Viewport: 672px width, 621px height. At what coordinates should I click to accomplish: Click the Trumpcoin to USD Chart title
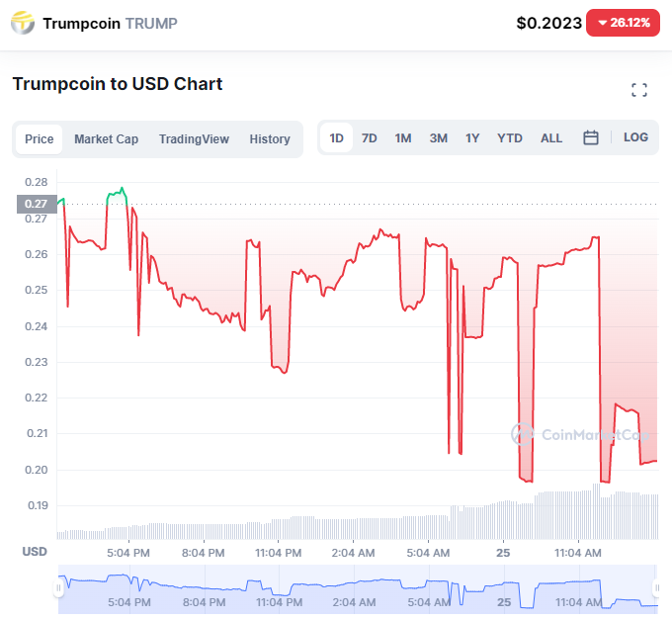118,84
